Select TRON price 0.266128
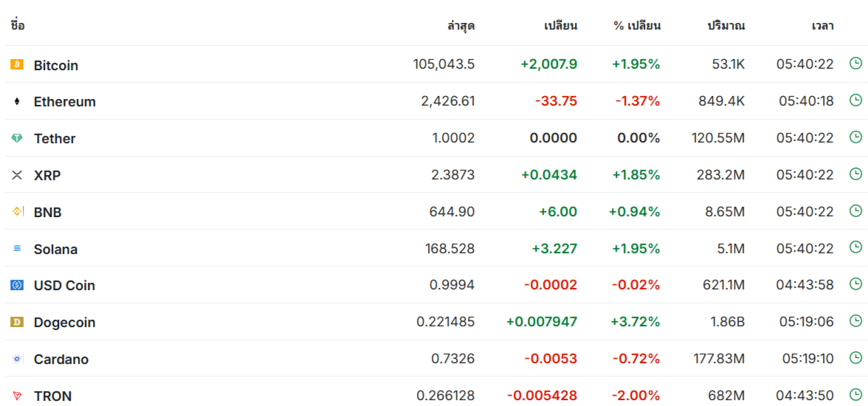The width and height of the screenshot is (868, 406). 446,396
